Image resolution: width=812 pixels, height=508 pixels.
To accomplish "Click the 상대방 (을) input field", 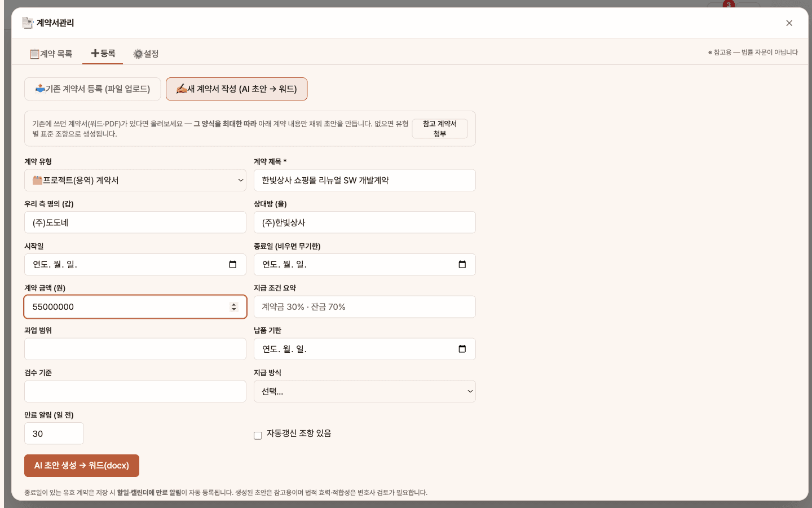I will pos(365,222).
